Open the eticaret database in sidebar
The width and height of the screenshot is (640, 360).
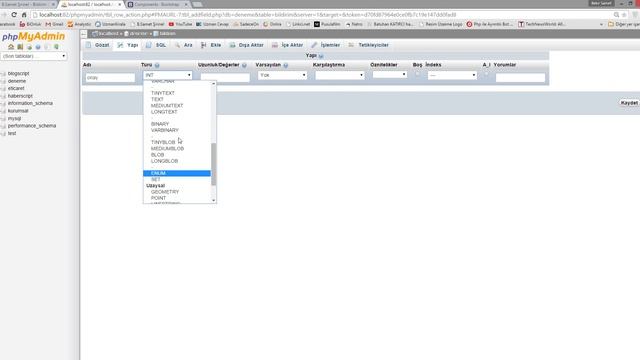[x=16, y=88]
